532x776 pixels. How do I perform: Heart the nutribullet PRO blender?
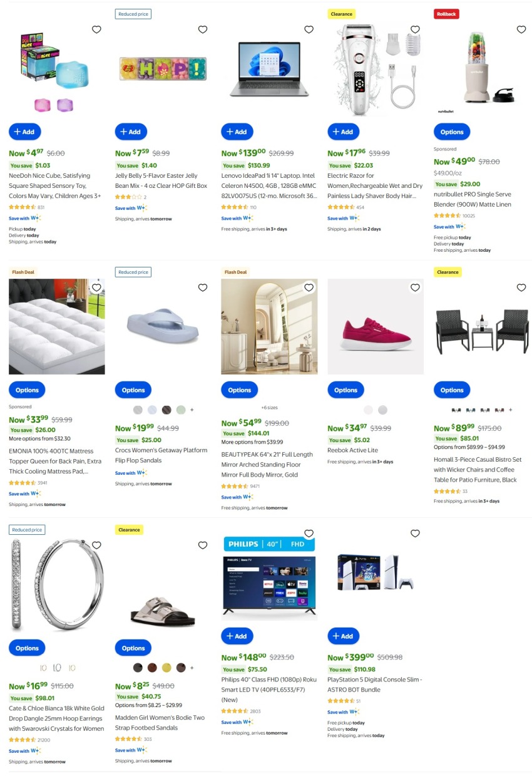coord(521,29)
